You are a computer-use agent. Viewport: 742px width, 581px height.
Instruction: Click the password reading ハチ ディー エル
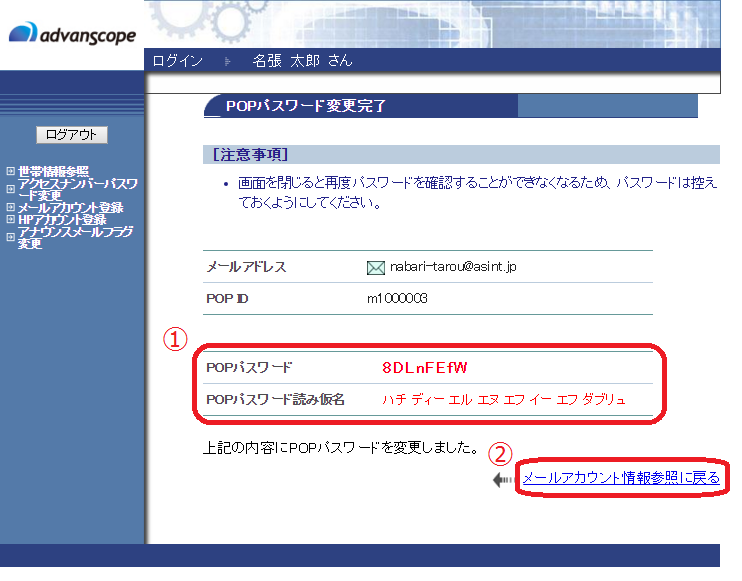(x=504, y=400)
